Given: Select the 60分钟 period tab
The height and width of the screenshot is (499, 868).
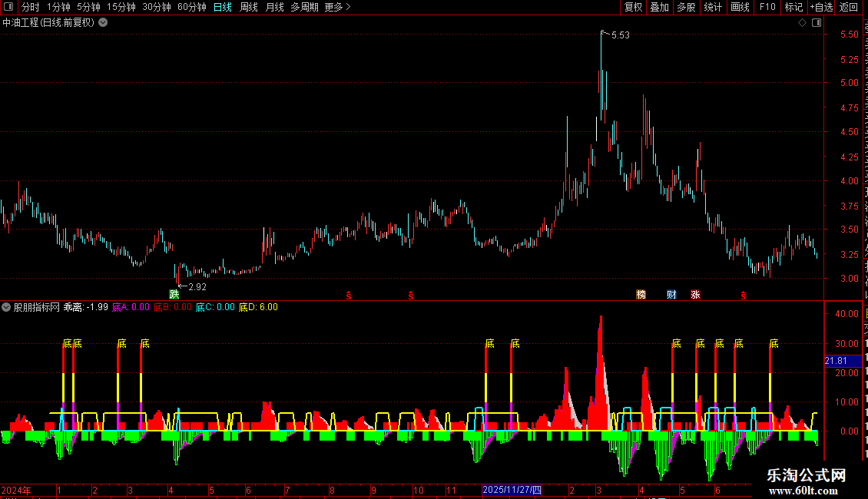Looking at the screenshot, I should (191, 7).
